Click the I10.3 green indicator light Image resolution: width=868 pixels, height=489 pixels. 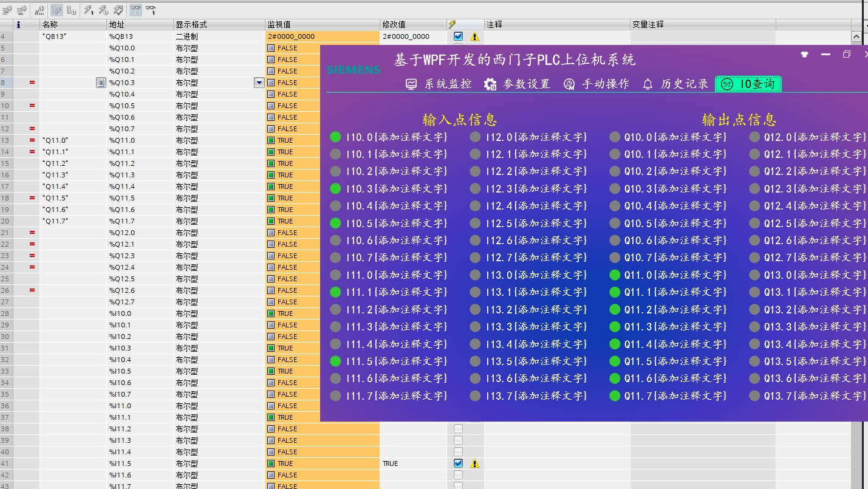point(335,189)
